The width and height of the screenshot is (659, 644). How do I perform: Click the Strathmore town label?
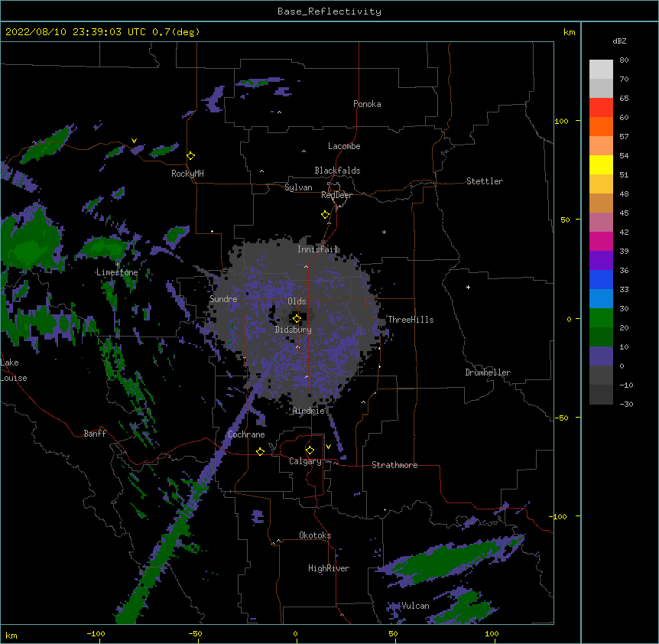(394, 465)
